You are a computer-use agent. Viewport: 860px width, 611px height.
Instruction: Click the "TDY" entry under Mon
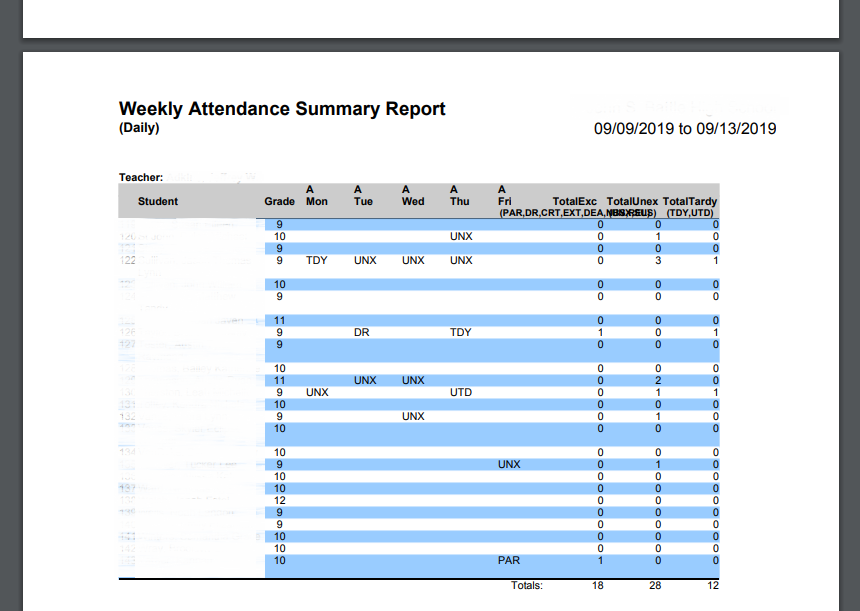coord(316,261)
